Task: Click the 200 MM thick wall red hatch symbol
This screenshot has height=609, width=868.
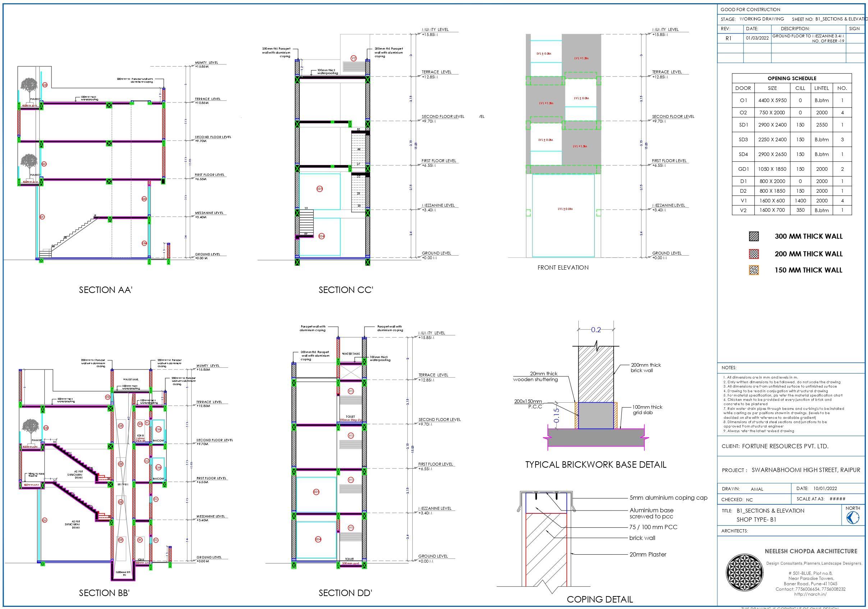Action: click(x=753, y=254)
